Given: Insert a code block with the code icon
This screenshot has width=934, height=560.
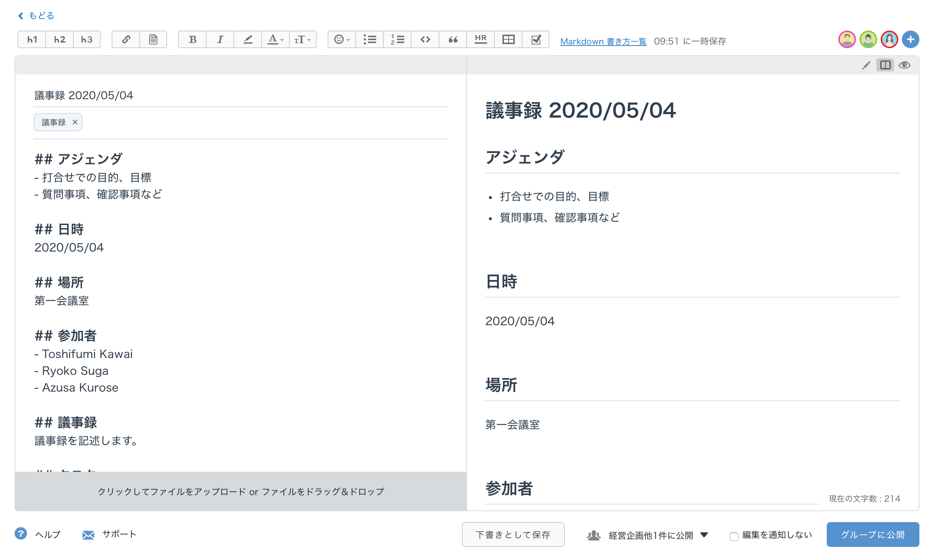Looking at the screenshot, I should pyautogui.click(x=425, y=40).
